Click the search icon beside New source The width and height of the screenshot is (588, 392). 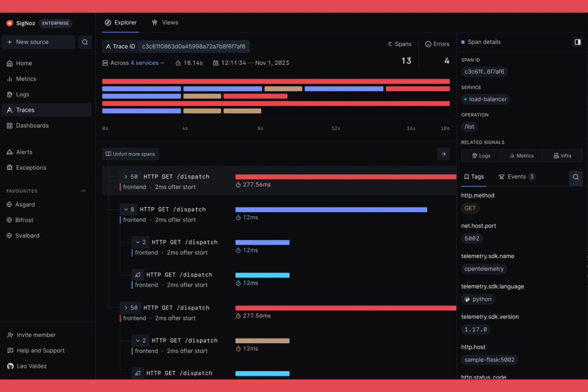[x=85, y=42]
